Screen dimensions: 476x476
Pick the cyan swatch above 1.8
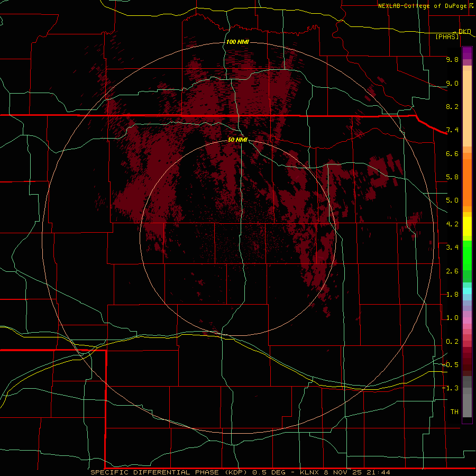(x=467, y=291)
